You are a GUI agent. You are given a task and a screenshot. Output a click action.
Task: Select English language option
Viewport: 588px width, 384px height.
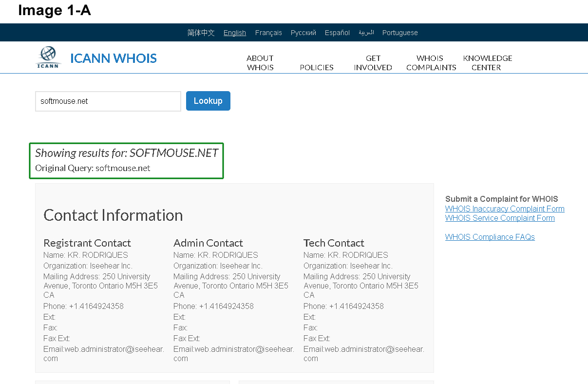click(234, 33)
